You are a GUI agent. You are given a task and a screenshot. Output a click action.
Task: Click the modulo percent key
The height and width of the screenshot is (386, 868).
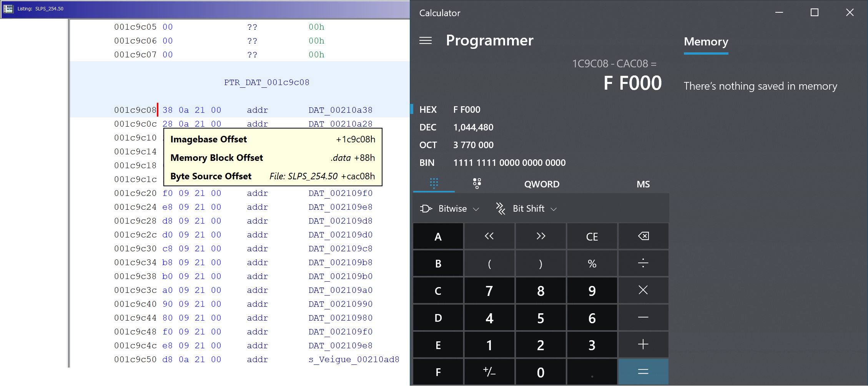click(x=592, y=263)
